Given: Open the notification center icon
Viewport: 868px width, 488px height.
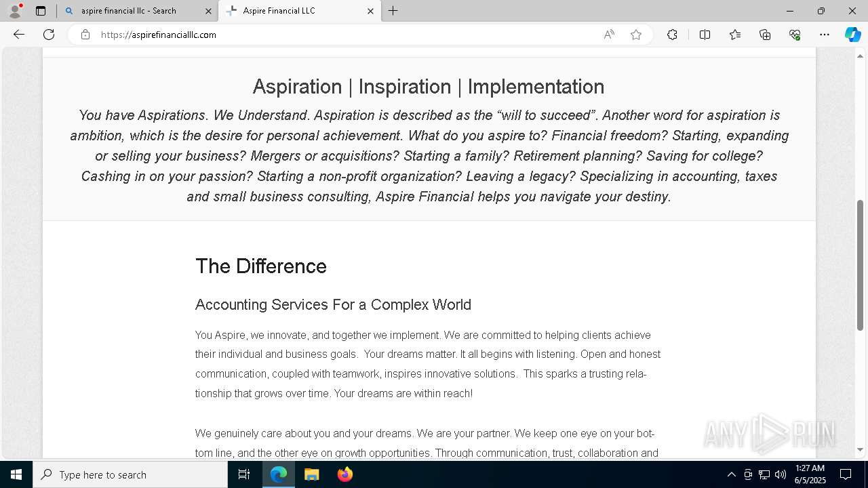Looking at the screenshot, I should 846,474.
